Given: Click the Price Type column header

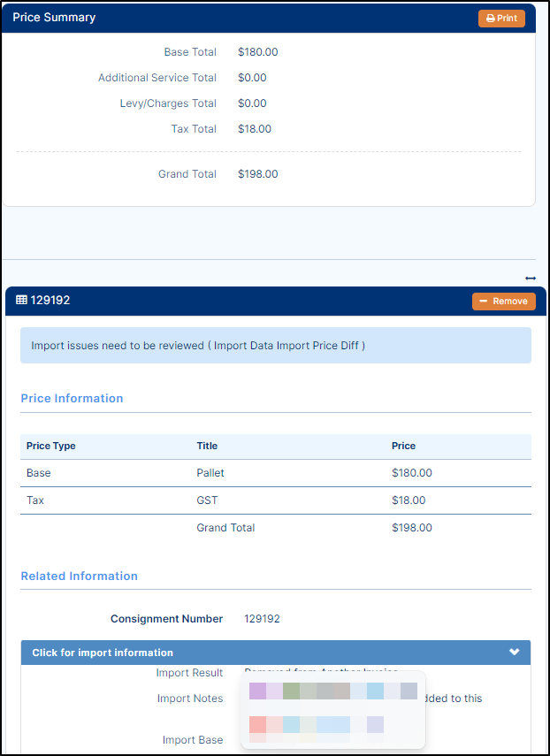Looking at the screenshot, I should (51, 446).
